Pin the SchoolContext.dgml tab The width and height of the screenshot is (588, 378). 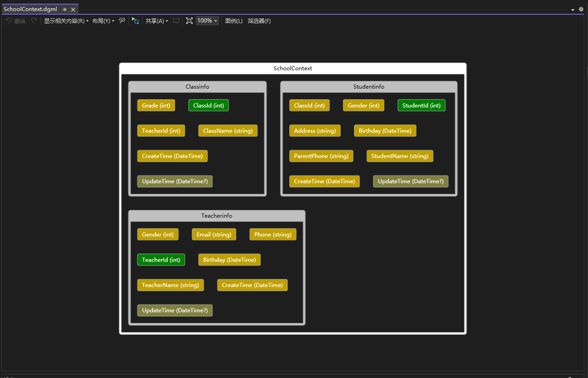click(64, 9)
